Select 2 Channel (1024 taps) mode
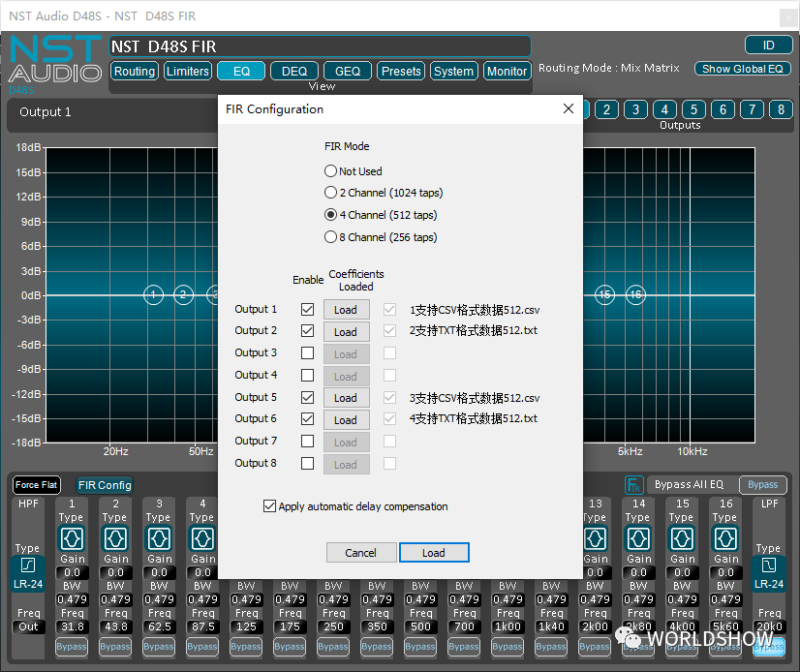The height and width of the screenshot is (672, 800). 330,193
